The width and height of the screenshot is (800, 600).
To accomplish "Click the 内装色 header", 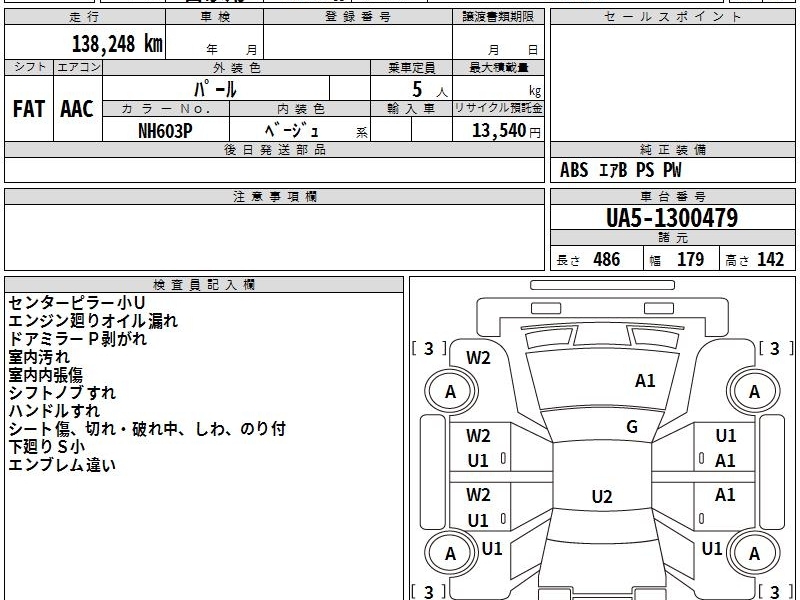I will pyautogui.click(x=300, y=109).
